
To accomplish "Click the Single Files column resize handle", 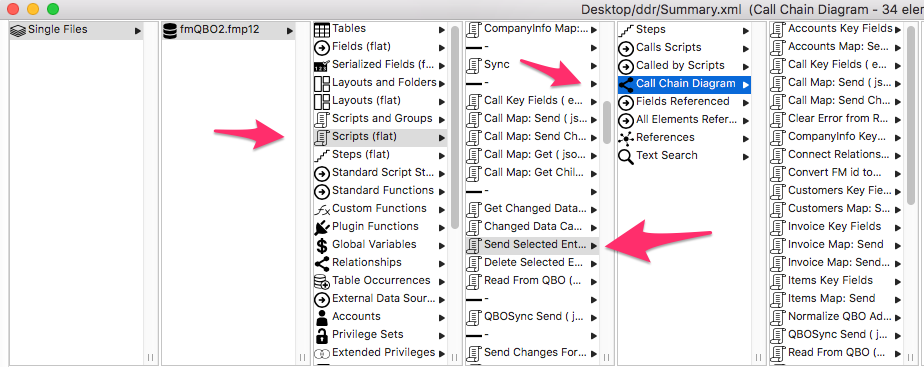I will pyautogui.click(x=150, y=357).
